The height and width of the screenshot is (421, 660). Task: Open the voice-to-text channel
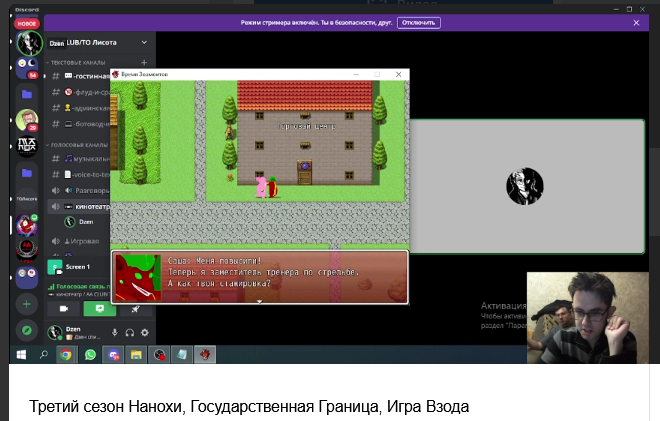pyautogui.click(x=80, y=175)
